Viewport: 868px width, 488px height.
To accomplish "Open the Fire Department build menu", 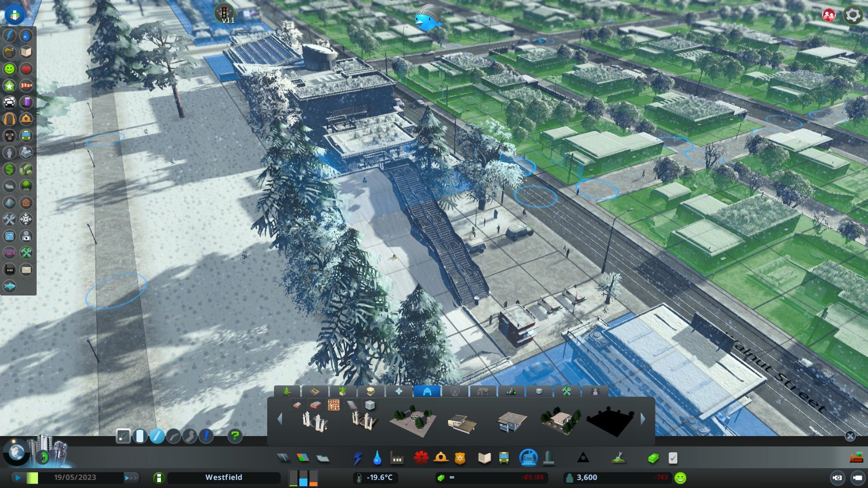I will (441, 458).
